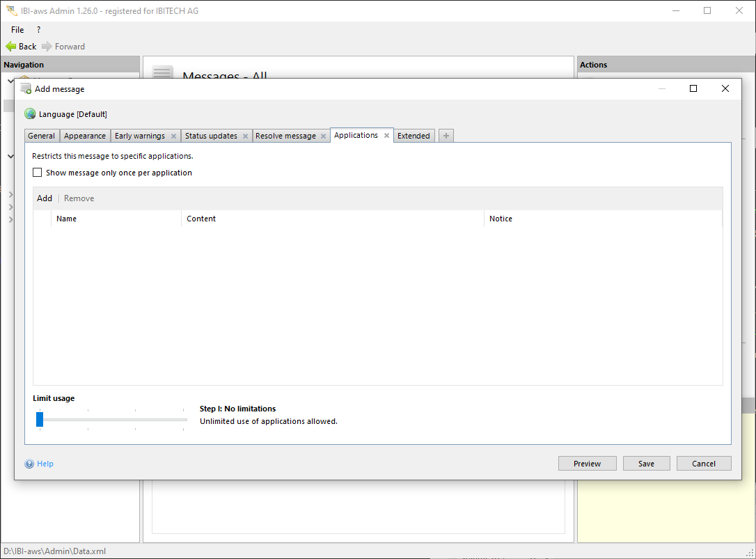Close the Status updates tab
Viewport: 756px width, 559px height.
click(245, 136)
